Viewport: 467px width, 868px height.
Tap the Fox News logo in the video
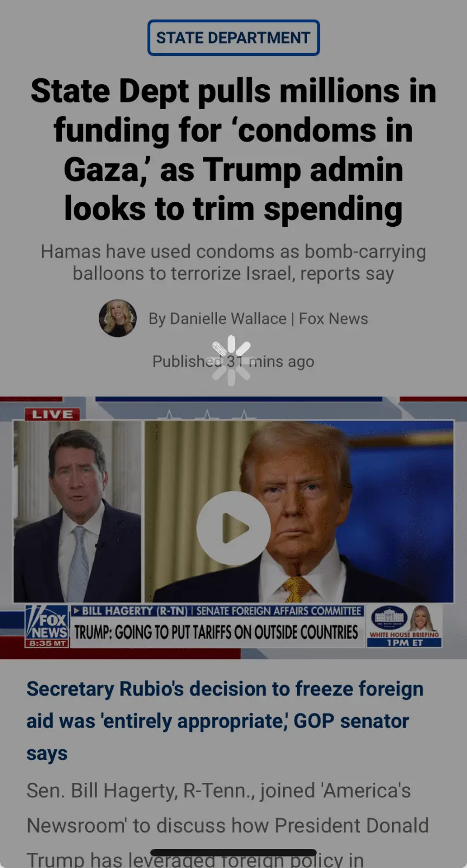coord(47,622)
